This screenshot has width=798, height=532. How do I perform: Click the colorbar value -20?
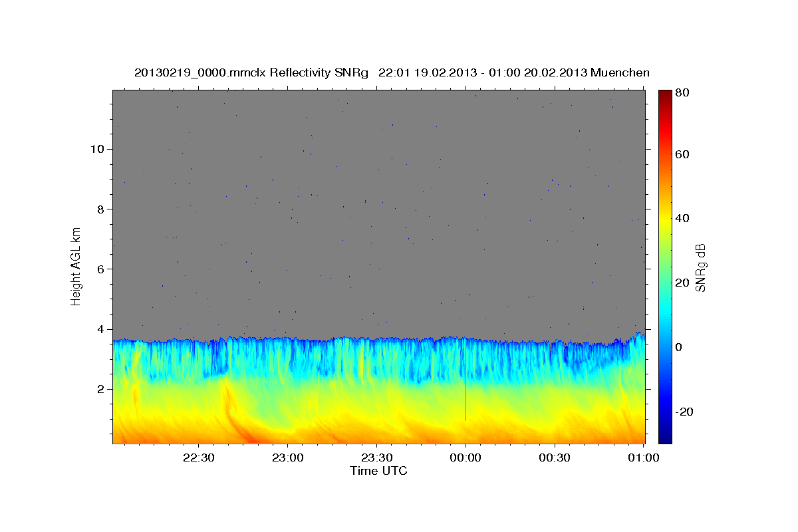685,412
